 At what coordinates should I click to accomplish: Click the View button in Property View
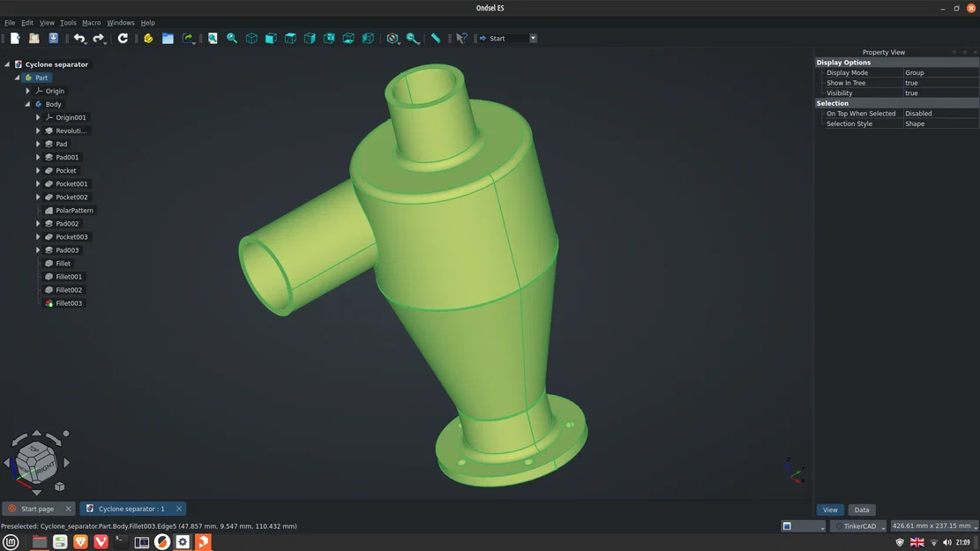click(829, 510)
